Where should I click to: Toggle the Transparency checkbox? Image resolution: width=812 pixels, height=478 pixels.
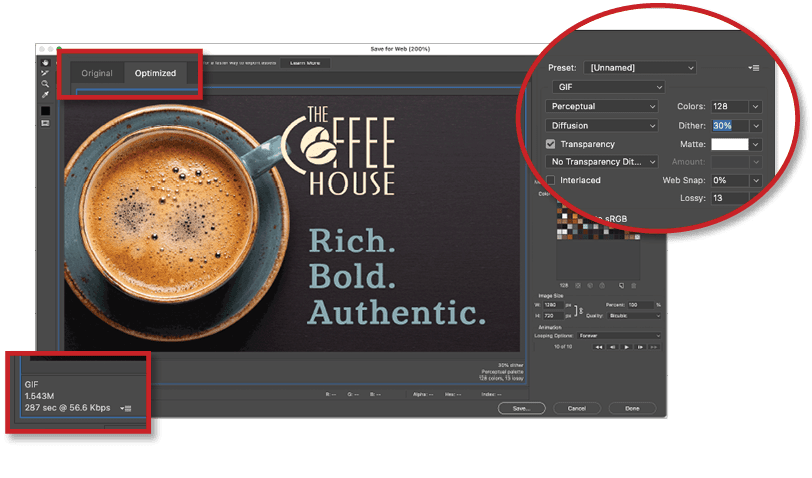pyautogui.click(x=550, y=144)
